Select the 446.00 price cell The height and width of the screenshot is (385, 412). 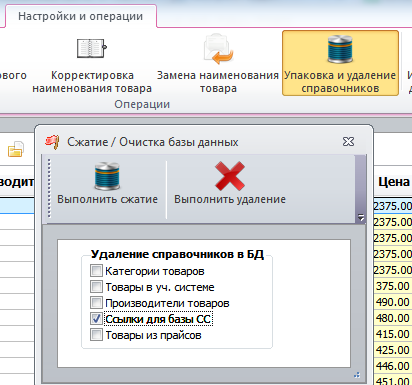tap(393, 366)
